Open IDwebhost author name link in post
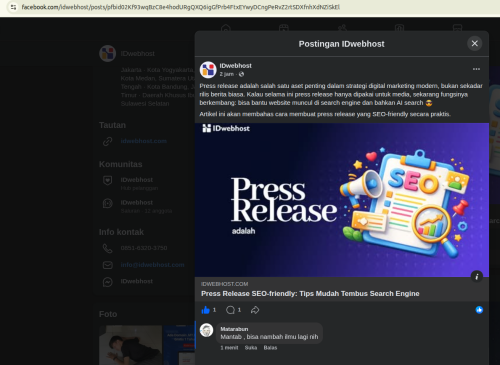The width and height of the screenshot is (500, 365). pos(235,66)
